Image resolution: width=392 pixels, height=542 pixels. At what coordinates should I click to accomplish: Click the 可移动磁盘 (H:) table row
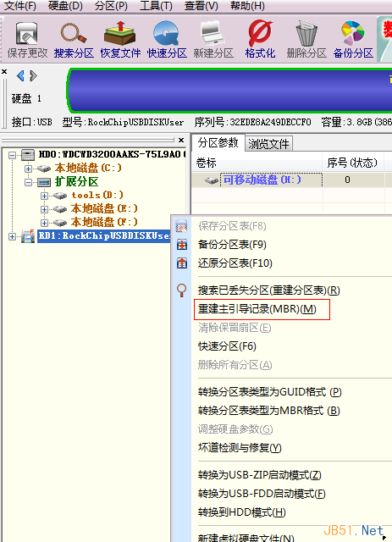coord(292,180)
